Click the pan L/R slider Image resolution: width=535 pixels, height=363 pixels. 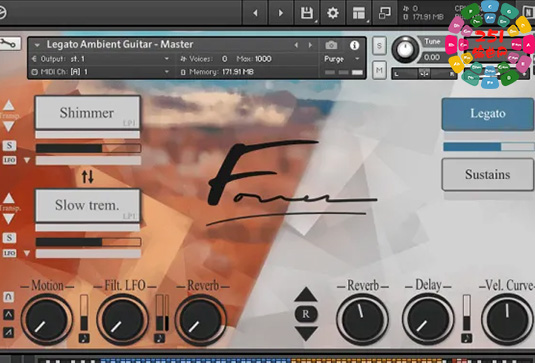(x=424, y=73)
